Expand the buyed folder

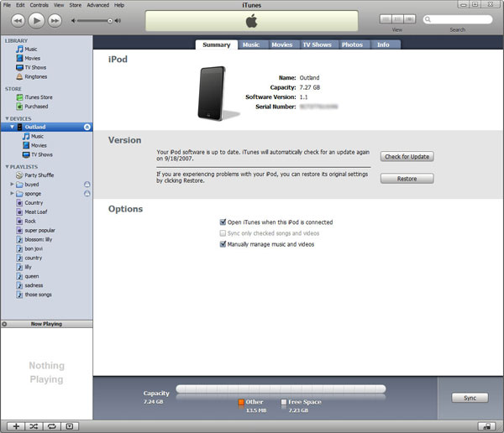click(x=12, y=184)
